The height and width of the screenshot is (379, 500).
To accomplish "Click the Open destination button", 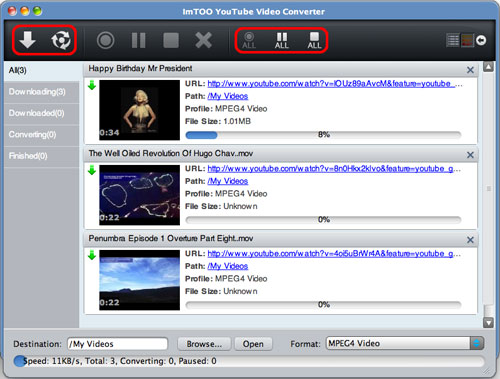I will (253, 344).
